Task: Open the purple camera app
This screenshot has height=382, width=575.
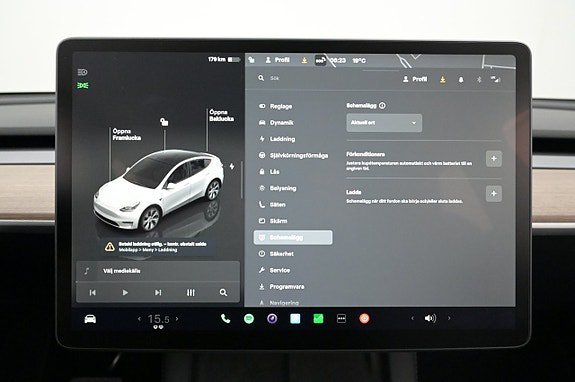Action: point(272,319)
